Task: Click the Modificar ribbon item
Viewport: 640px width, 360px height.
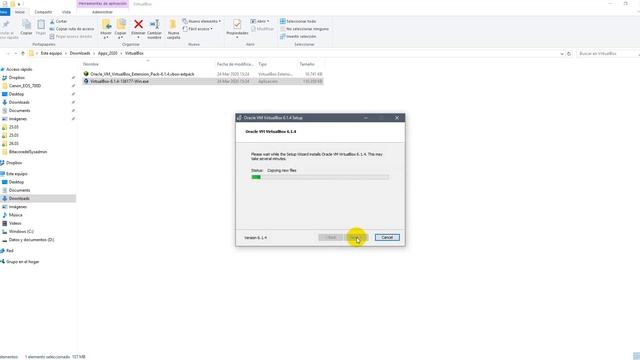Action: click(x=262, y=29)
